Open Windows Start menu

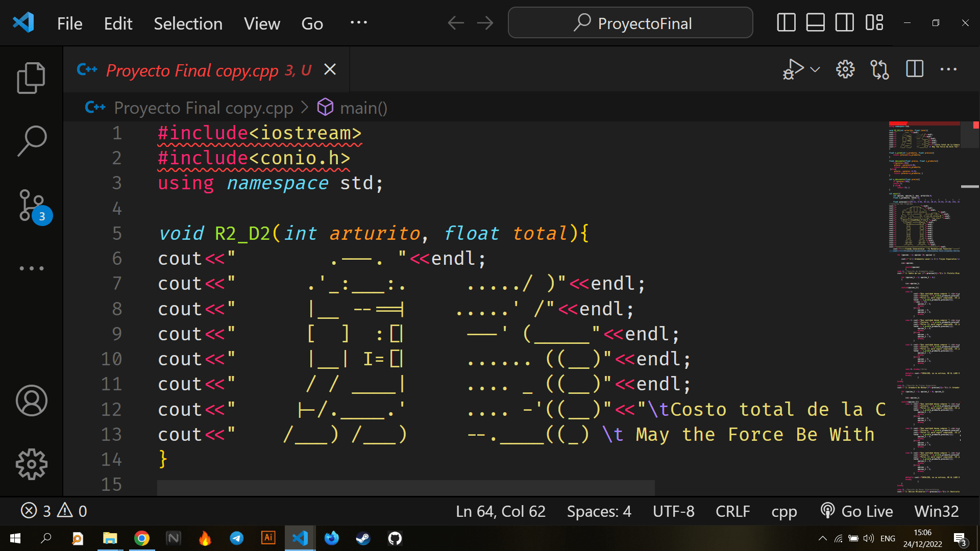click(15, 538)
